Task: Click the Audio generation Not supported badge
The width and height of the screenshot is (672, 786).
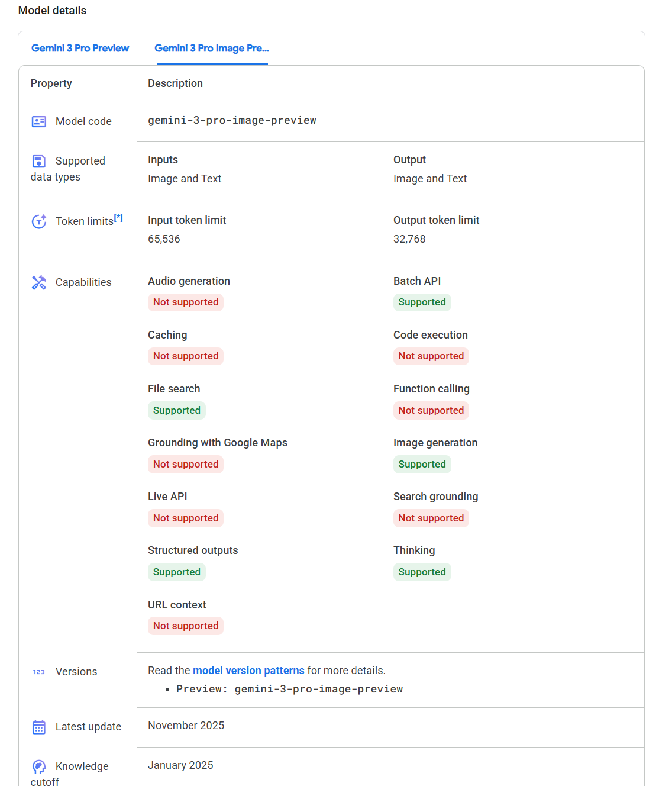Action: 186,302
